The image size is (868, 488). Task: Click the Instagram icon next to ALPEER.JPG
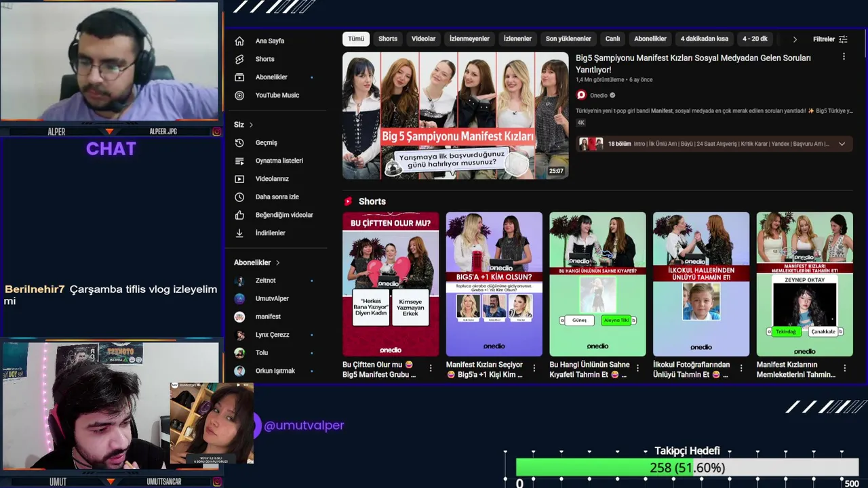(216, 131)
